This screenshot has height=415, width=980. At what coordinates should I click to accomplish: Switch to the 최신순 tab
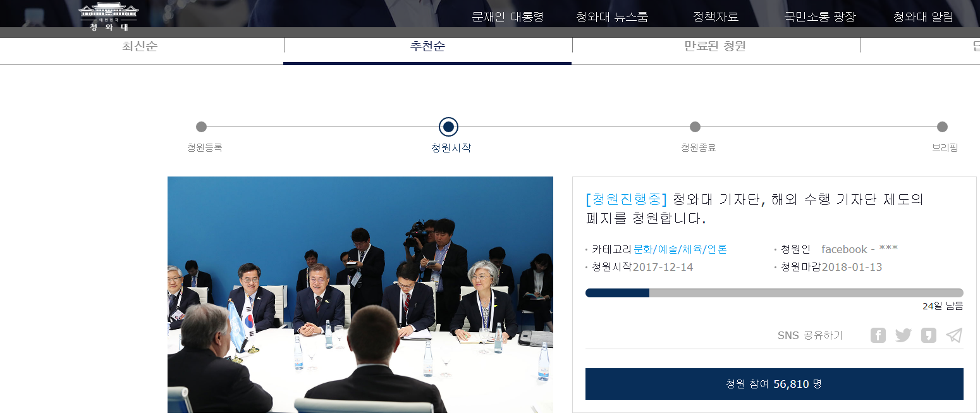click(x=140, y=46)
